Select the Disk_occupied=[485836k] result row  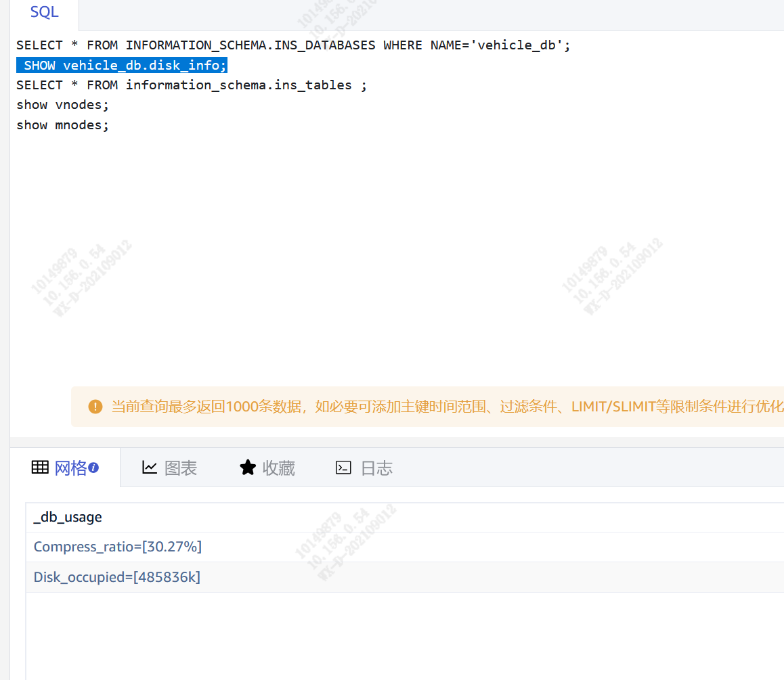coord(117,577)
